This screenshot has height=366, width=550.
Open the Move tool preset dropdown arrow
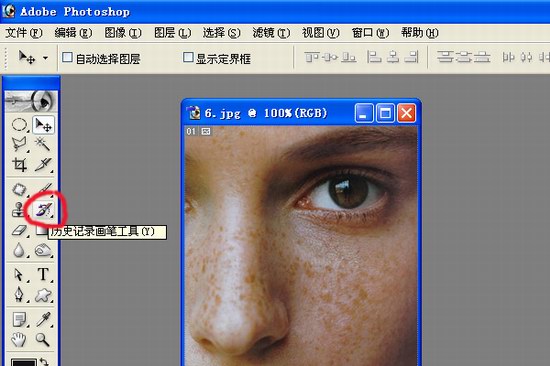pos(45,58)
